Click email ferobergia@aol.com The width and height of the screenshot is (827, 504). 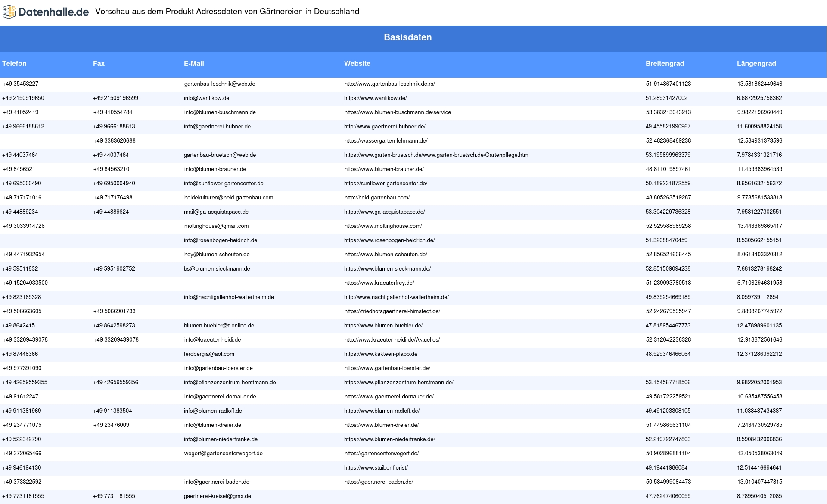pyautogui.click(x=209, y=354)
